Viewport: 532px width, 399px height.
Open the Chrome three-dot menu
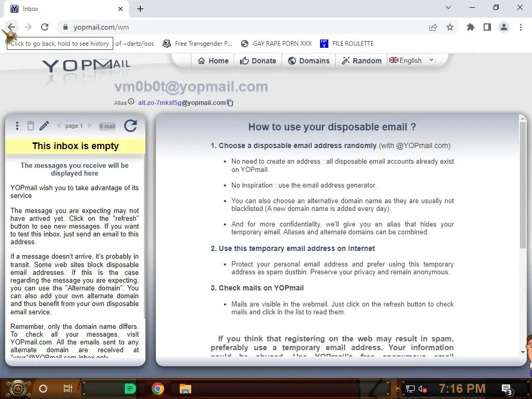point(521,27)
